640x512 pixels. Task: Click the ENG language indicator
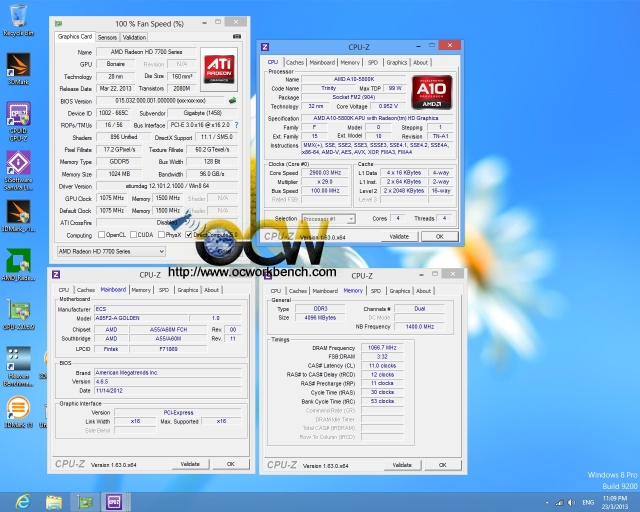click(x=588, y=502)
